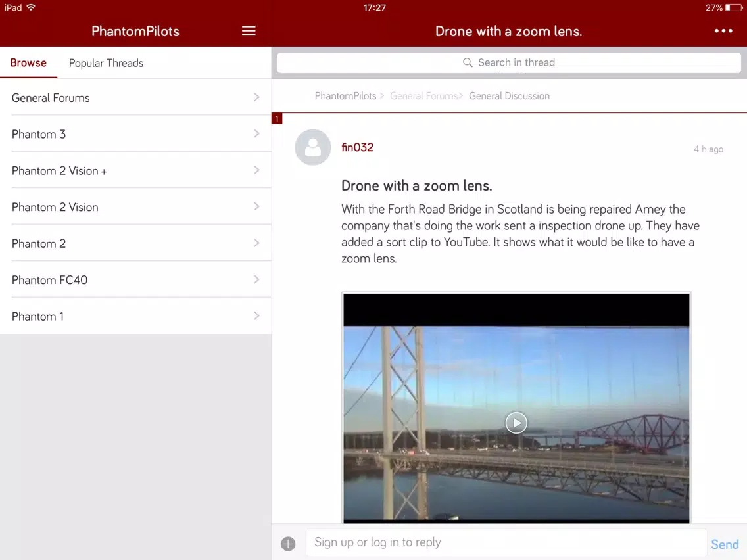Open the three-dot more options menu
The height and width of the screenshot is (560, 747).
(x=723, y=31)
